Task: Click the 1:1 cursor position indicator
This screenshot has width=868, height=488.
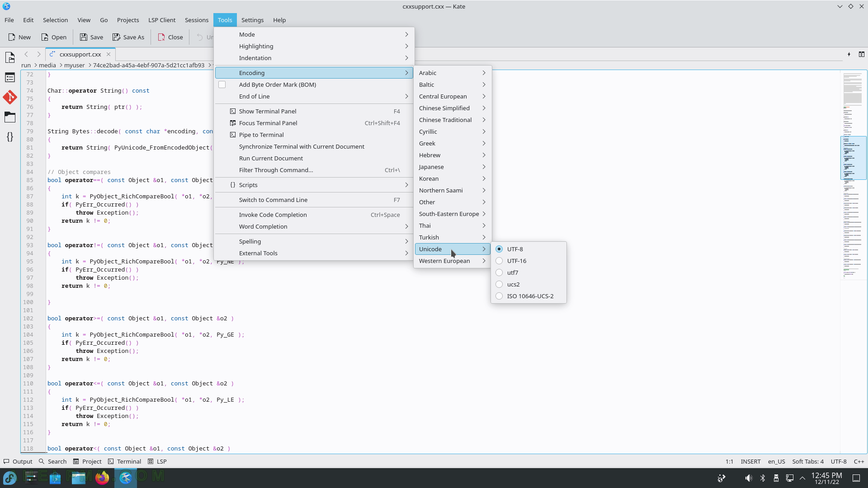Action: pyautogui.click(x=729, y=461)
